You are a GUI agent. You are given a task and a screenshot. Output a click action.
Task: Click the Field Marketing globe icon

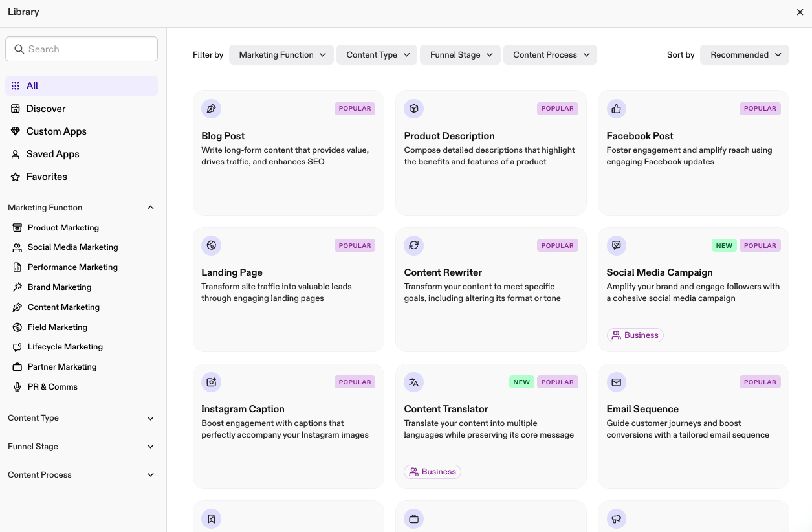pos(17,327)
